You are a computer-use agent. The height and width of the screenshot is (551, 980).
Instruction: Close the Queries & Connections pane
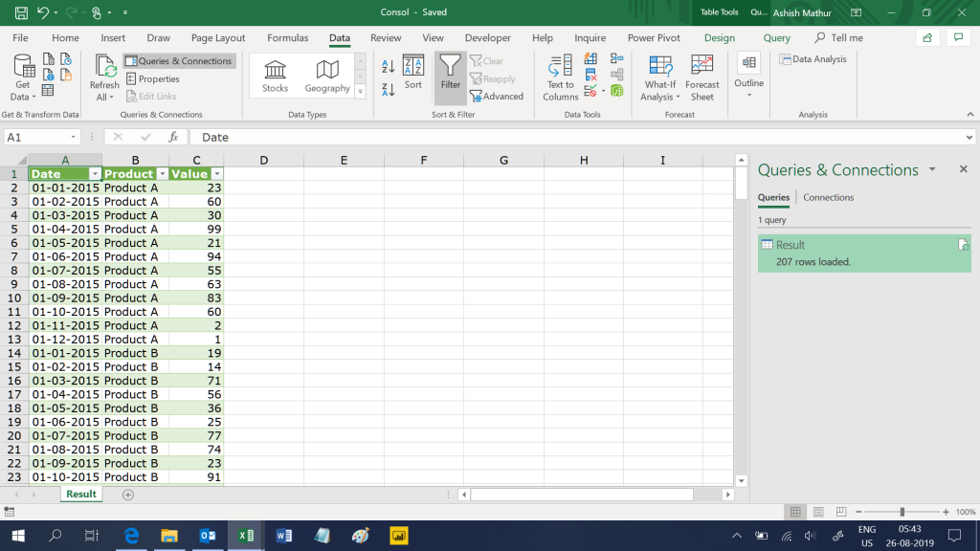[963, 168]
